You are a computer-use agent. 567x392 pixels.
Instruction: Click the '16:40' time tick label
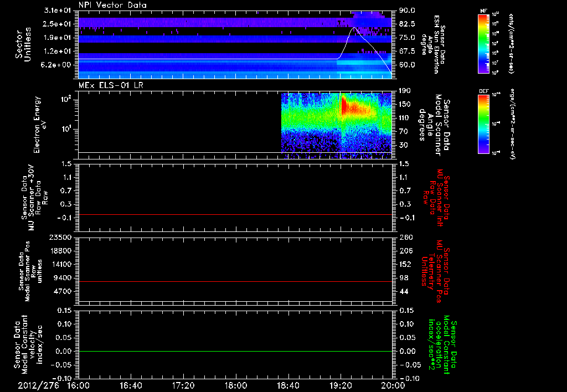click(131, 385)
